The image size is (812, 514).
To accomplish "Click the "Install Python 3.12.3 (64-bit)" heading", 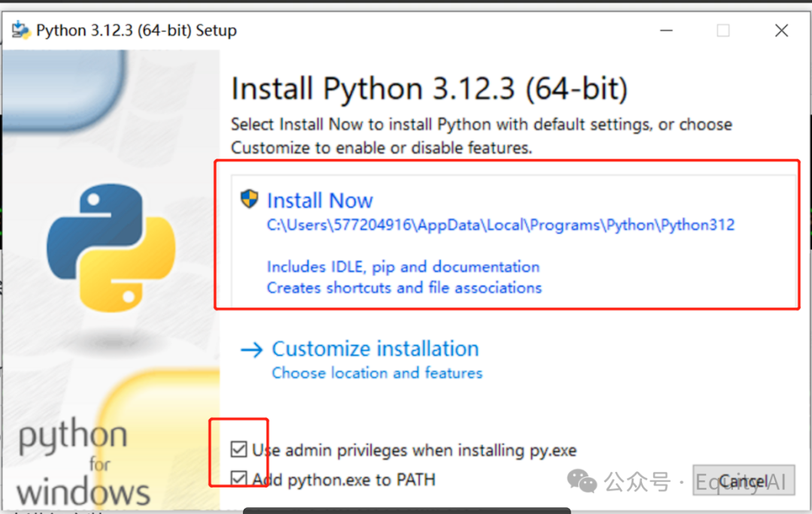I will click(x=429, y=89).
